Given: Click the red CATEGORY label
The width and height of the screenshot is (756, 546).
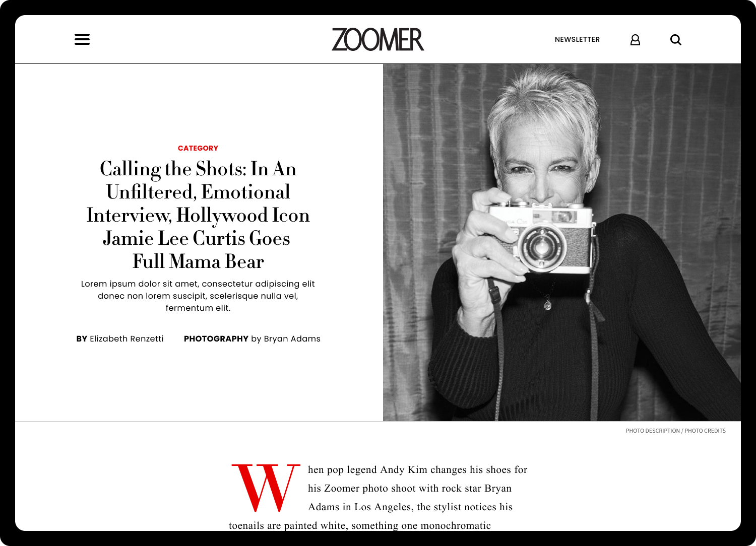Looking at the screenshot, I should [198, 148].
